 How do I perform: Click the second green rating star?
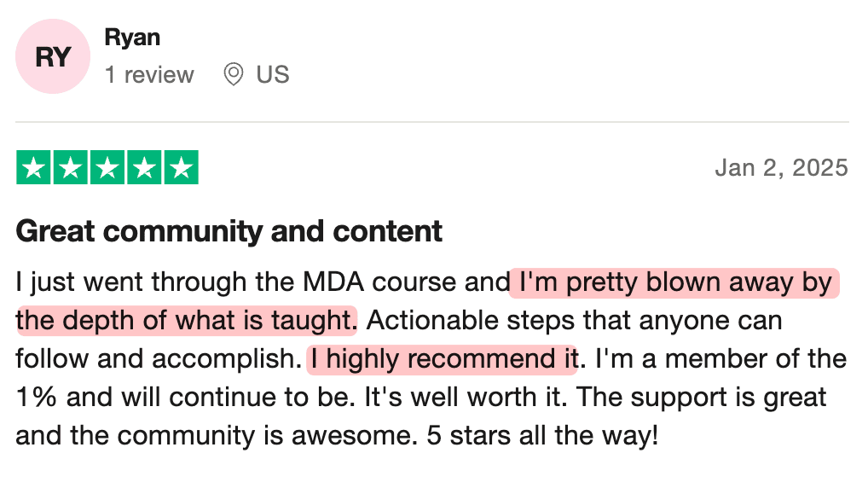[x=71, y=167]
